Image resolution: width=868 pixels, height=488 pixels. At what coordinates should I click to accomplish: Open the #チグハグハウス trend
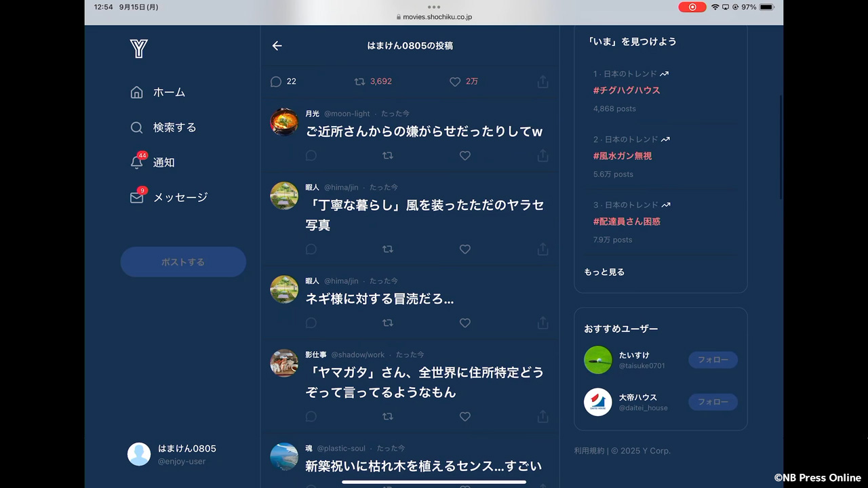pos(627,90)
